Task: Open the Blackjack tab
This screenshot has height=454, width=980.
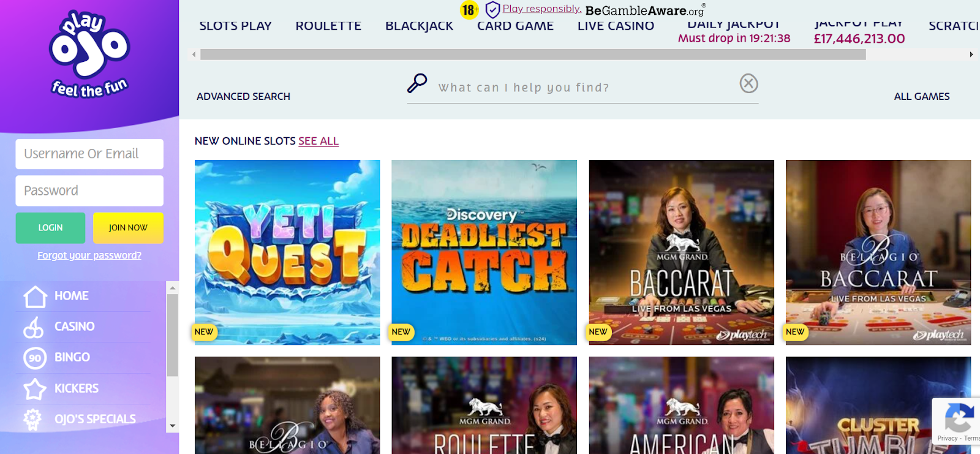Action: pos(420,26)
